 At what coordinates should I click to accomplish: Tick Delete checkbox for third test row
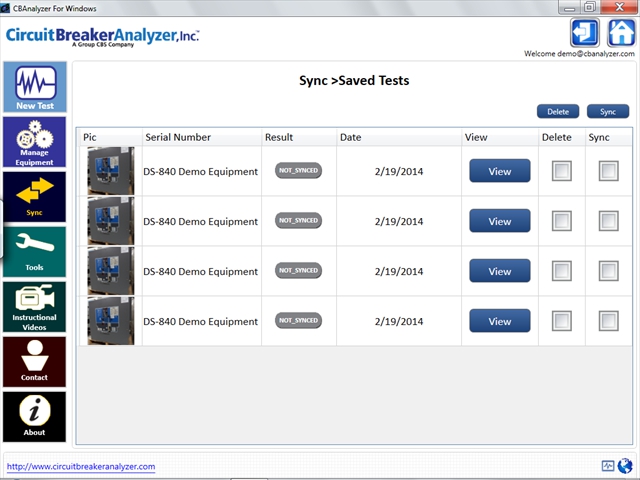point(562,271)
